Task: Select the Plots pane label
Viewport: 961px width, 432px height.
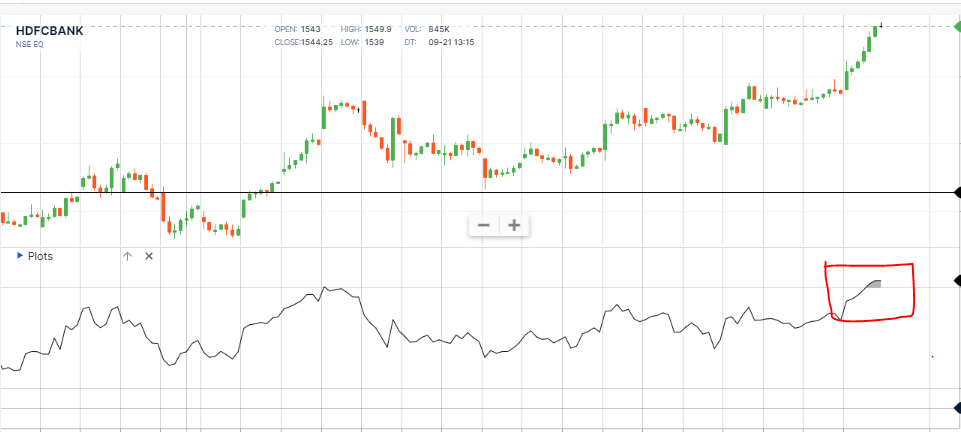Action: click(x=40, y=256)
